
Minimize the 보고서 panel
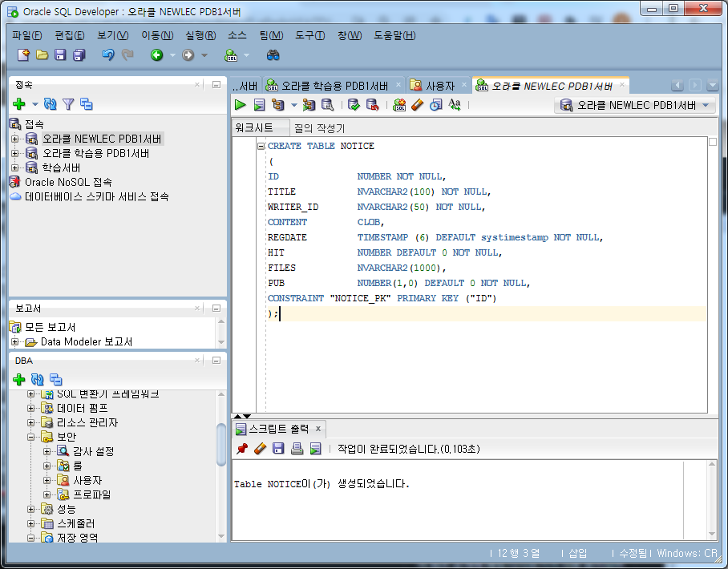216,309
